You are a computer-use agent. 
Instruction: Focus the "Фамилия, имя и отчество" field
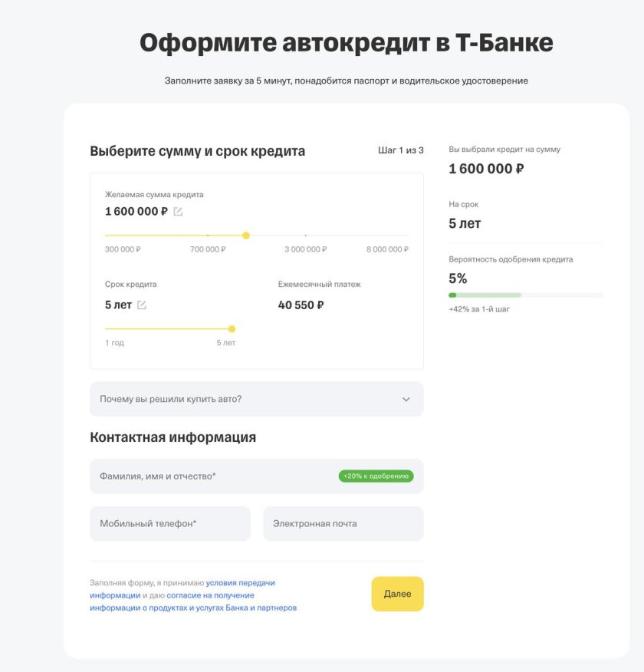[215, 476]
